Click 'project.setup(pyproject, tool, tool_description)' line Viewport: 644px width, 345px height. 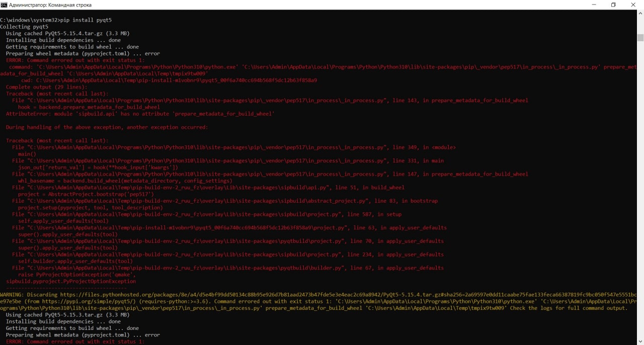[x=91, y=208]
